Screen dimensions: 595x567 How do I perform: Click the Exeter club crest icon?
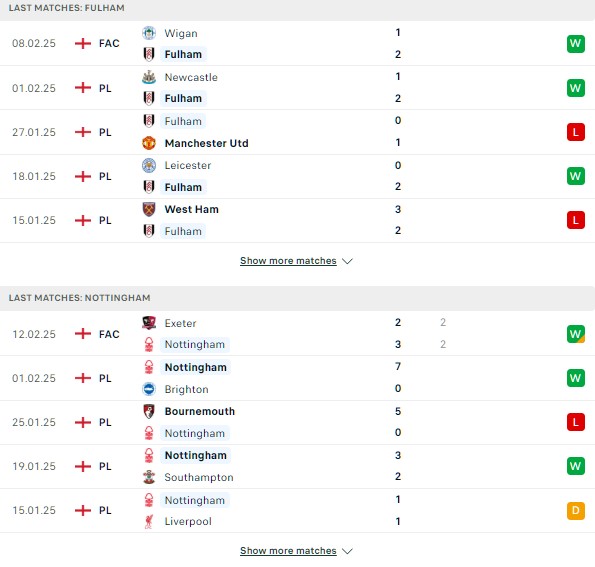(x=149, y=323)
